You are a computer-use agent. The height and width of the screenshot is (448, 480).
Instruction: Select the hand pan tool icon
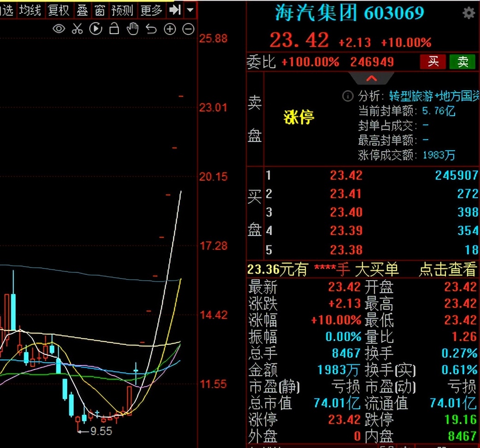click(133, 29)
